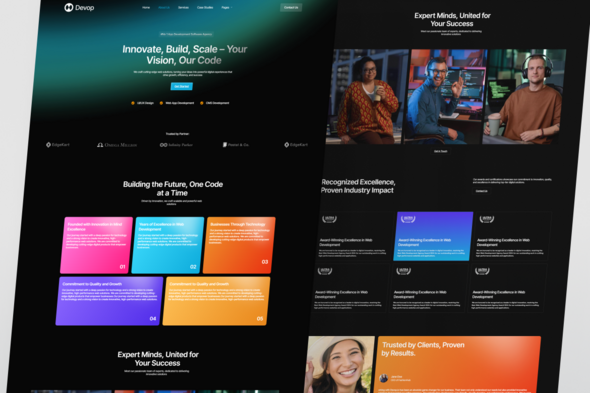Click the Devop logo icon
The height and width of the screenshot is (393, 590).
tap(68, 8)
